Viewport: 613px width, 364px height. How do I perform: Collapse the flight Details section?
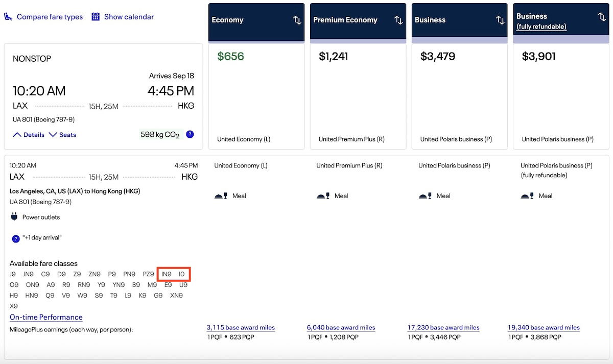click(28, 135)
